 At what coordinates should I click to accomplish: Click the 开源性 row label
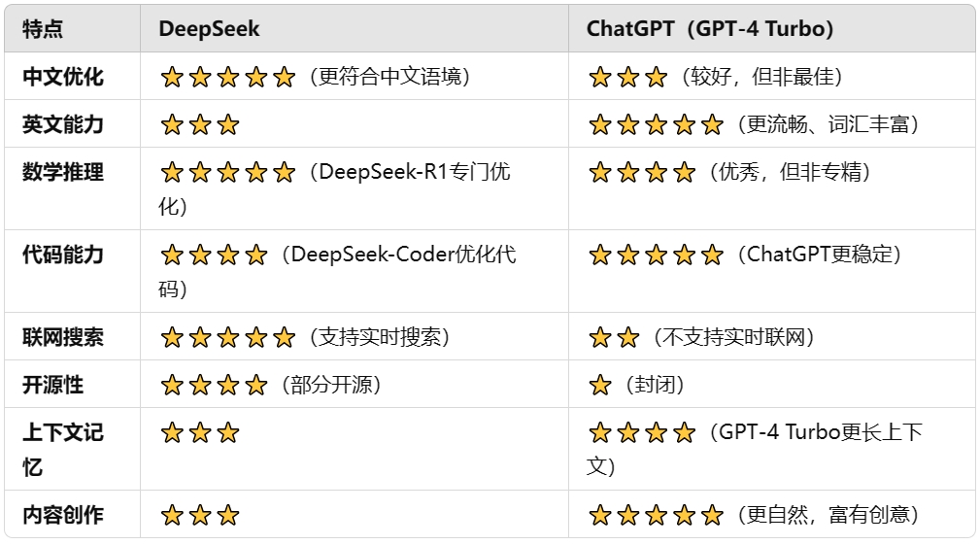coord(53,385)
